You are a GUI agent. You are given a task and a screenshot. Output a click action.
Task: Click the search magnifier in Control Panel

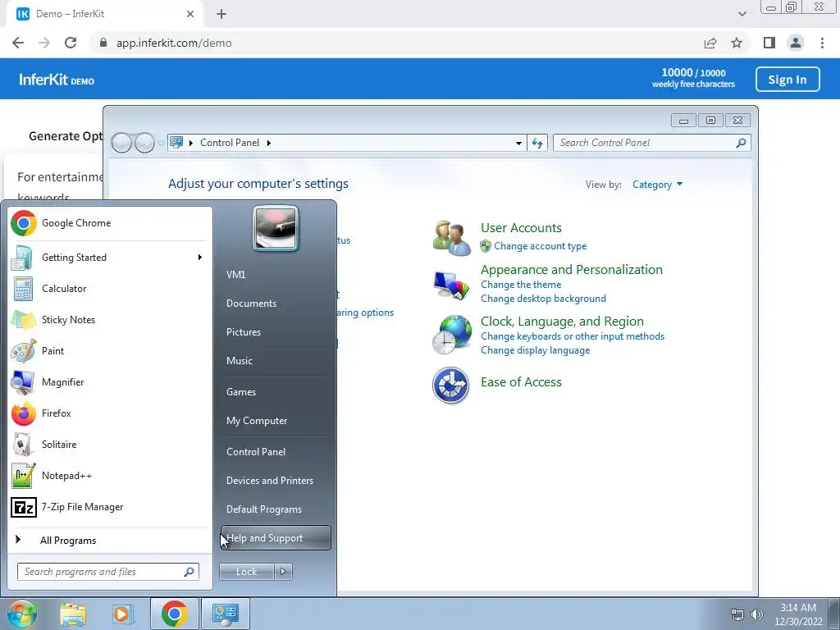(741, 143)
